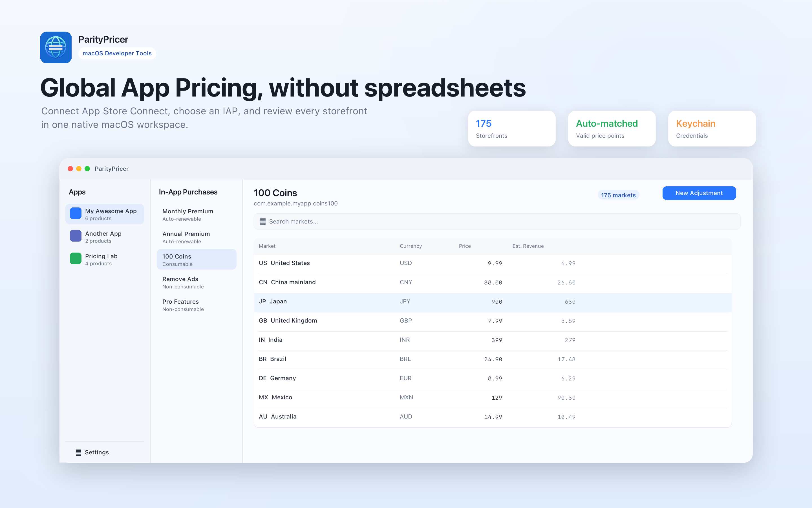Minimize the window with the yellow button
This screenshot has height=508, width=812.
pos(79,169)
